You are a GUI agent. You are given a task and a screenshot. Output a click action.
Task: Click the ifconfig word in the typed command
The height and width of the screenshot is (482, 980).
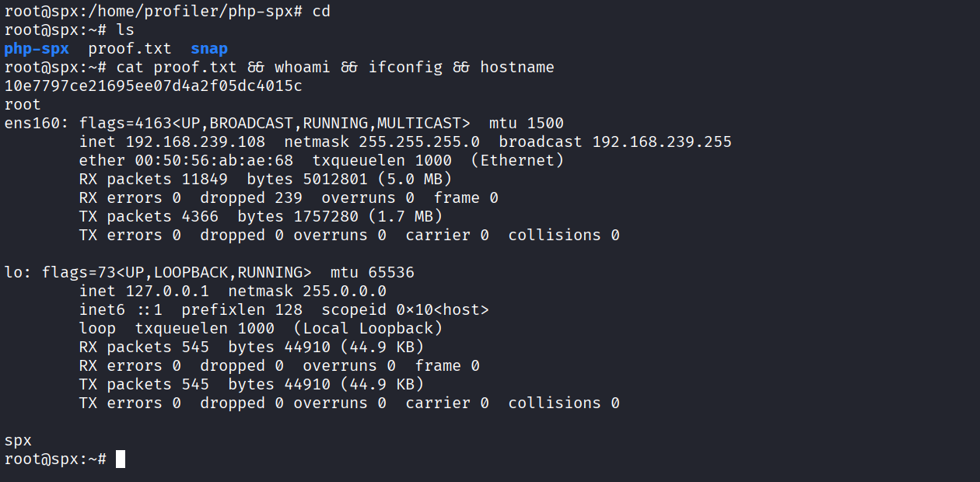pyautogui.click(x=405, y=68)
